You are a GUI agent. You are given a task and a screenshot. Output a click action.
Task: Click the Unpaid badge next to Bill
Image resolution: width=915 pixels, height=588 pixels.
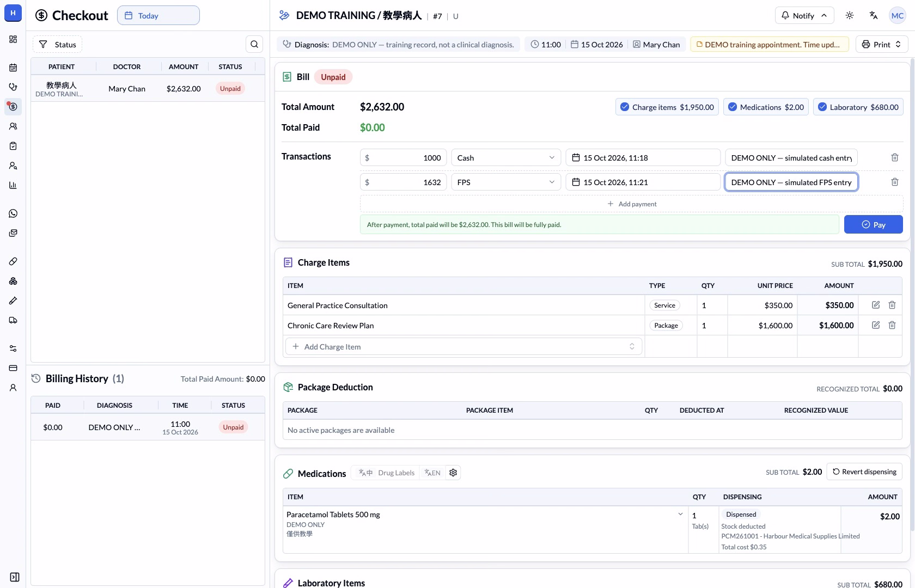tap(333, 77)
